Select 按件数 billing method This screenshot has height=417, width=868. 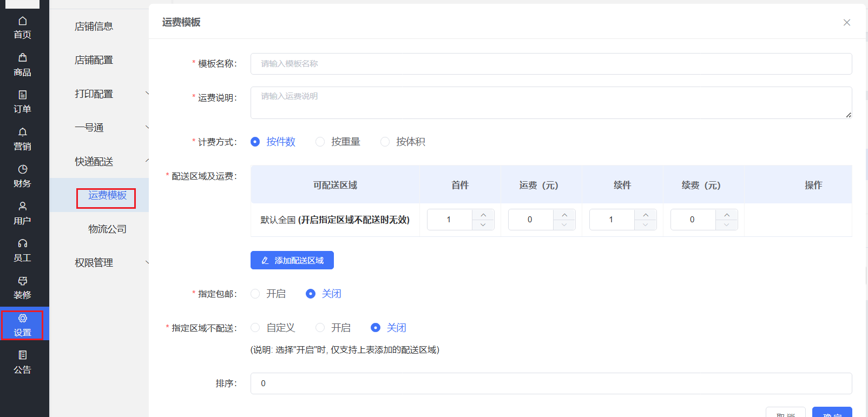click(273, 142)
